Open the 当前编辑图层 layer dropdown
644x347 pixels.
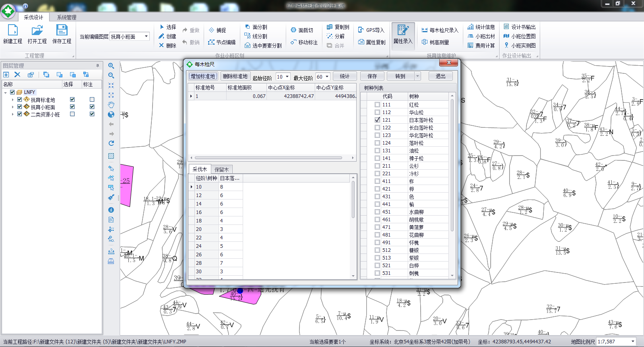click(146, 37)
